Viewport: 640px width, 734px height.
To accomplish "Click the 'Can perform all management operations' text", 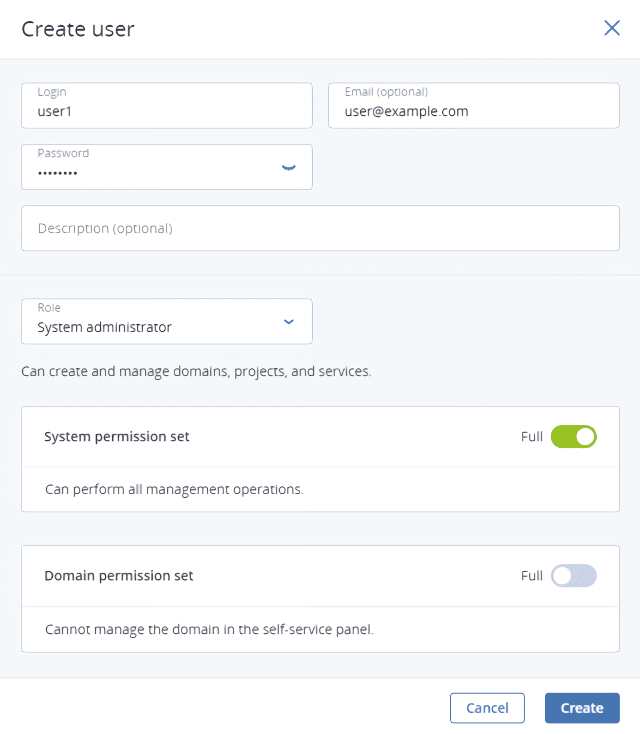I will 174,490.
